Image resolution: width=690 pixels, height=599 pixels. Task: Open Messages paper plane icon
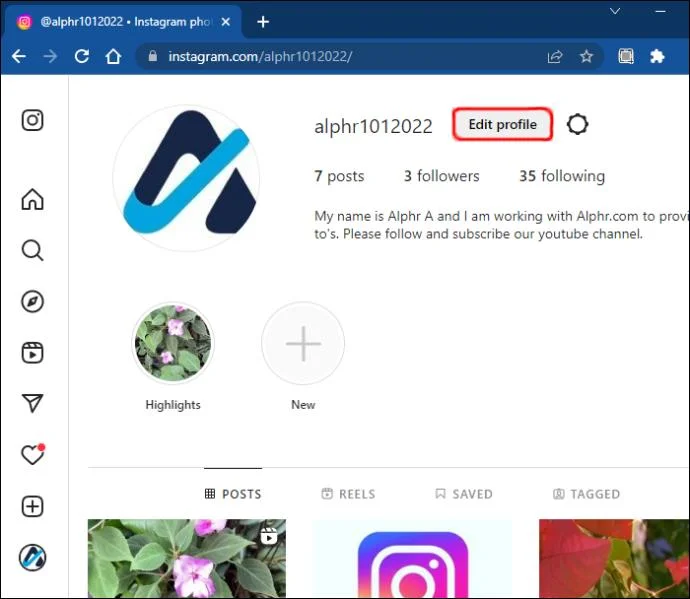click(x=33, y=403)
